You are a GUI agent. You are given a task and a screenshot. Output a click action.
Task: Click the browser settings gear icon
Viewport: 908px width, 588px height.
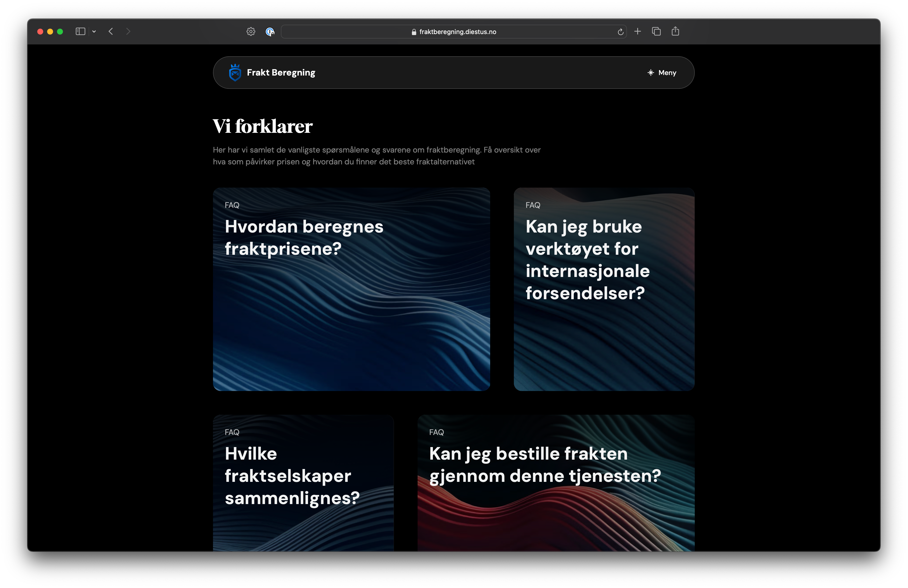click(251, 32)
